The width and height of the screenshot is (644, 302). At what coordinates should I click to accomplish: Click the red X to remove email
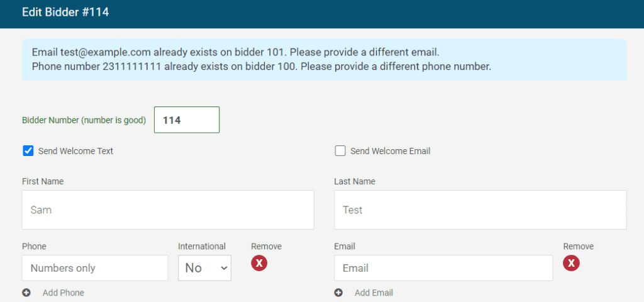tap(571, 263)
